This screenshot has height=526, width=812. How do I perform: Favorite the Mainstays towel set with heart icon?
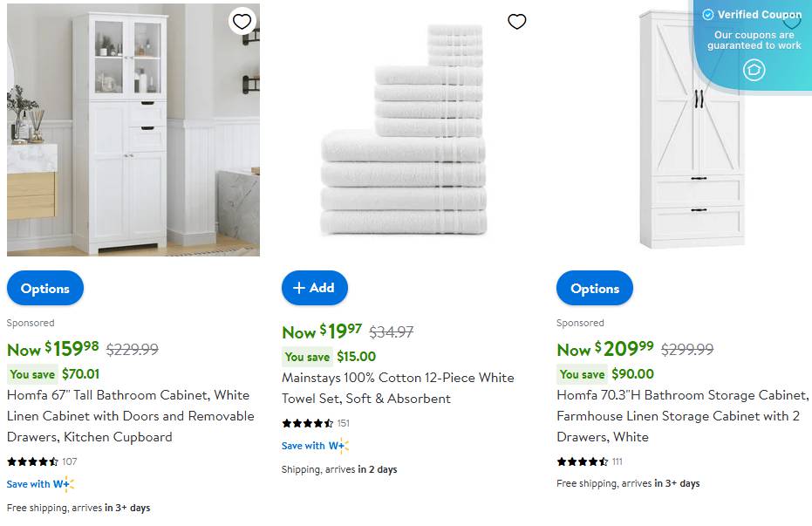(517, 21)
